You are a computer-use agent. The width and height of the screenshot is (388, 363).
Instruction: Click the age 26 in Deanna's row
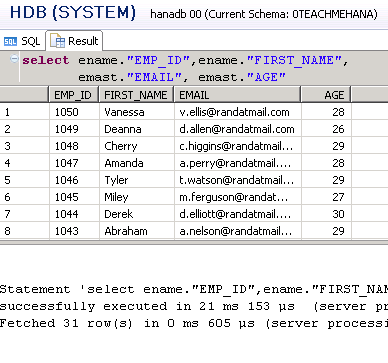[x=338, y=129]
